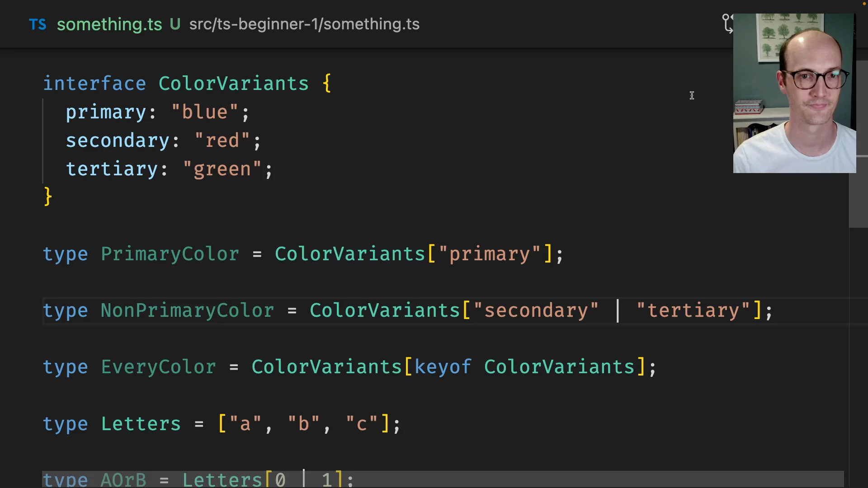Click the 'EveryColor' type name

coord(158,367)
